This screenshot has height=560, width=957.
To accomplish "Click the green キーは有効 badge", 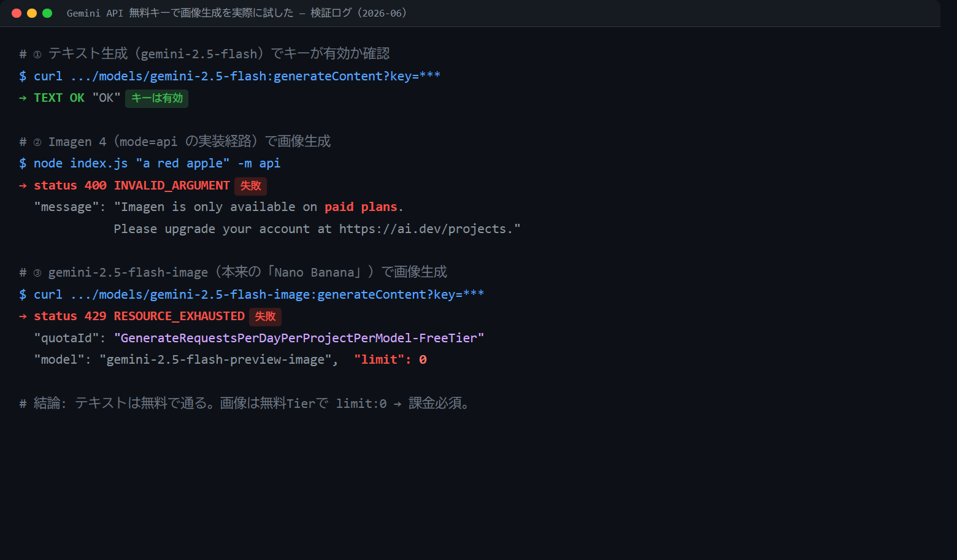I will (x=157, y=98).
